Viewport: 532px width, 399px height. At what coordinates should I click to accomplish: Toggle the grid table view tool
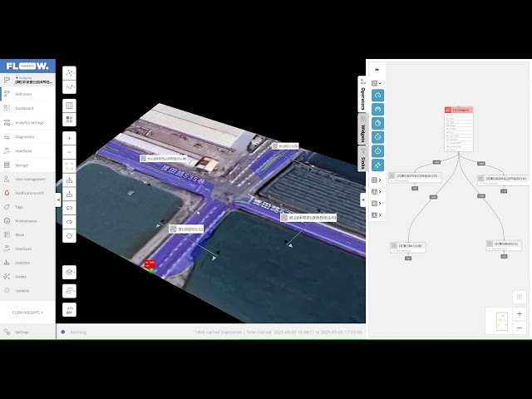pyautogui.click(x=70, y=106)
